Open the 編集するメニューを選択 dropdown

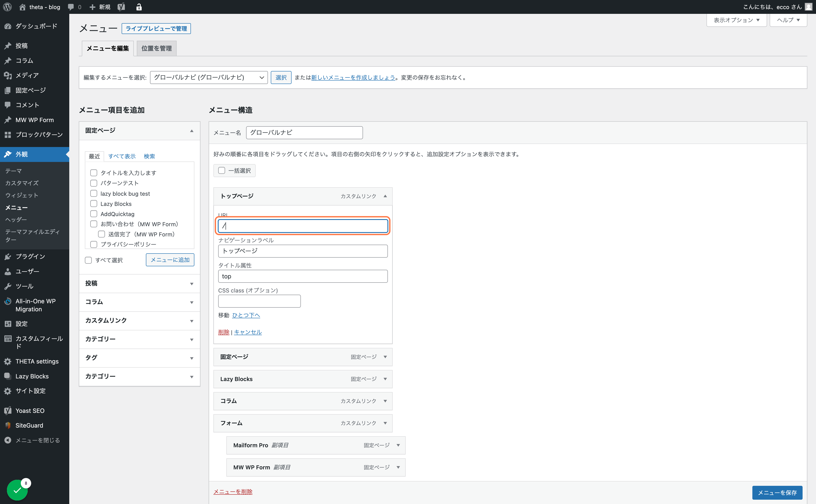pyautogui.click(x=209, y=77)
